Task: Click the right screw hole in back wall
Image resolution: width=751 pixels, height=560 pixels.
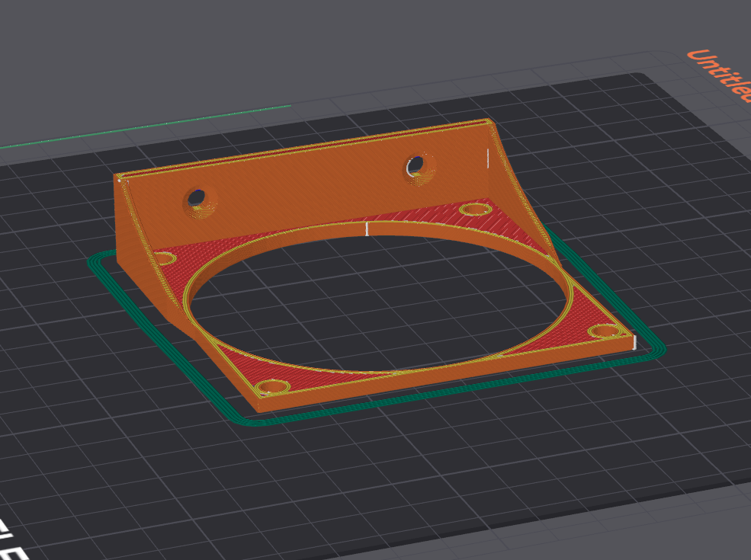Action: tap(416, 165)
